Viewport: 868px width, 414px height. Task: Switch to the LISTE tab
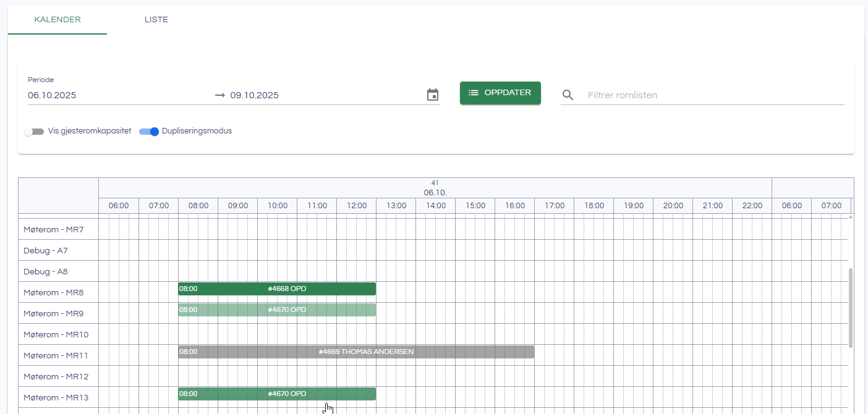pyautogui.click(x=156, y=20)
